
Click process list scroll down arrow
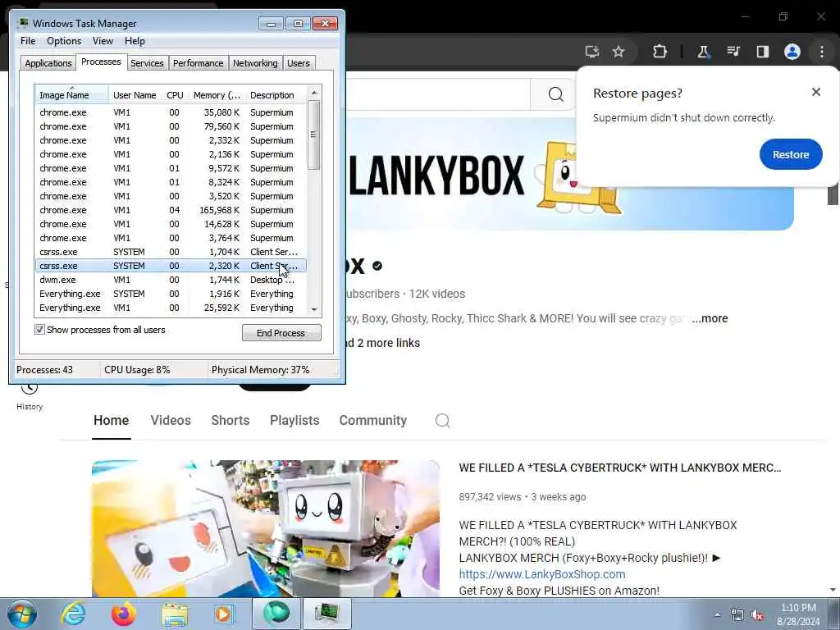pos(314,309)
